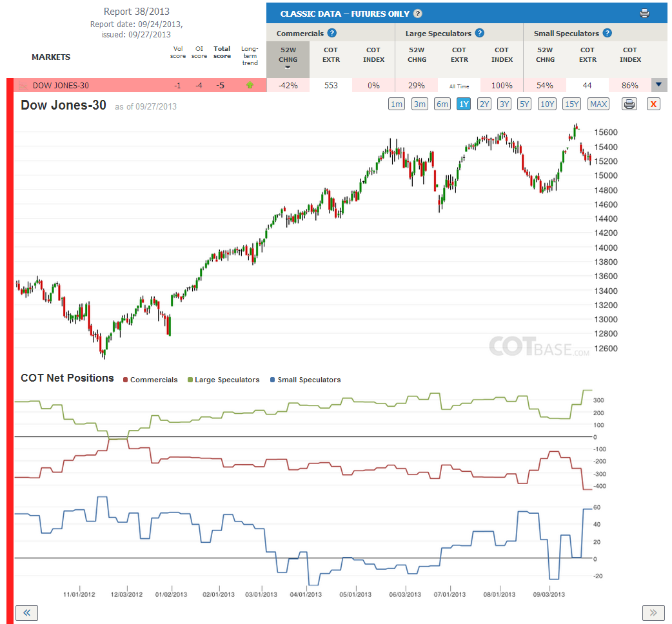This screenshot has height=624, width=672.
Task: Open the Small Speculators help icon
Action: [608, 33]
